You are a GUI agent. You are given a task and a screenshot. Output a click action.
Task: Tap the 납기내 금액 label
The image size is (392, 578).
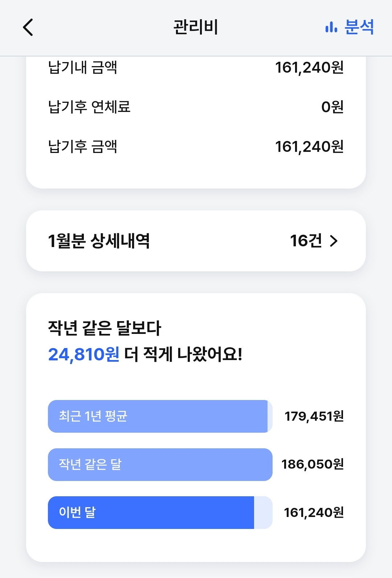(x=83, y=68)
